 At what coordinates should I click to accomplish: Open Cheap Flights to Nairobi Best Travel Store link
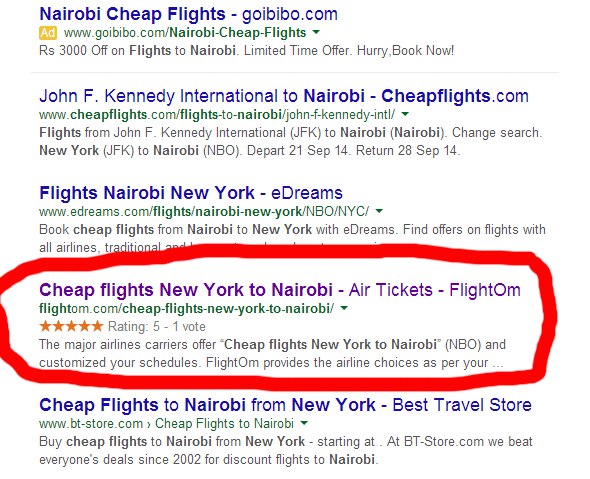[x=286, y=405]
